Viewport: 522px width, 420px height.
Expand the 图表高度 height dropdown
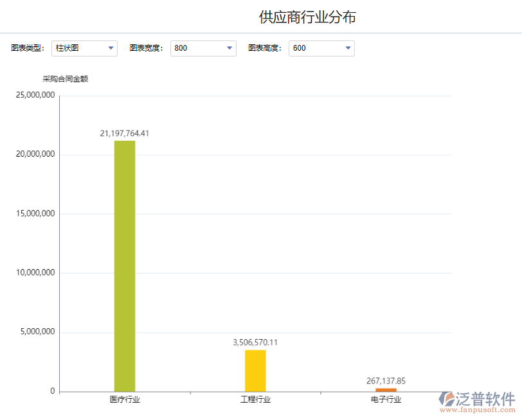321,48
